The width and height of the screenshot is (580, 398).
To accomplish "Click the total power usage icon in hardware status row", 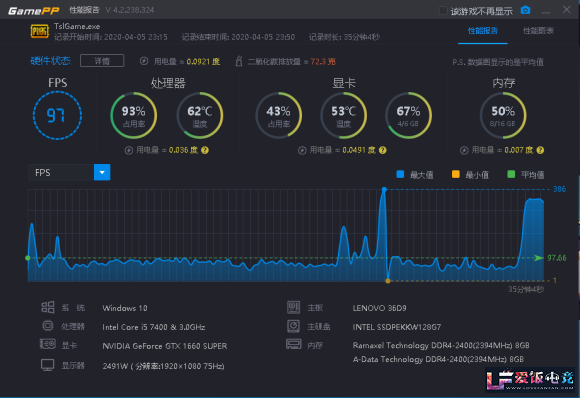I will click(x=144, y=61).
